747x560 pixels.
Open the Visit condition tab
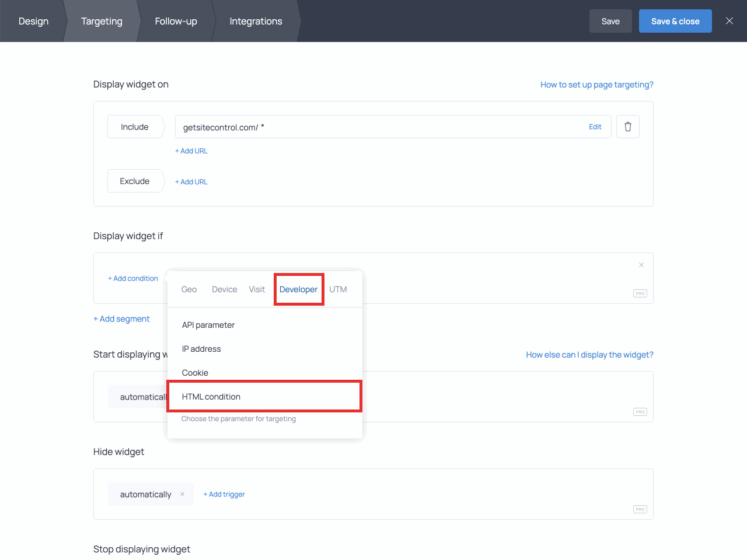(x=257, y=289)
